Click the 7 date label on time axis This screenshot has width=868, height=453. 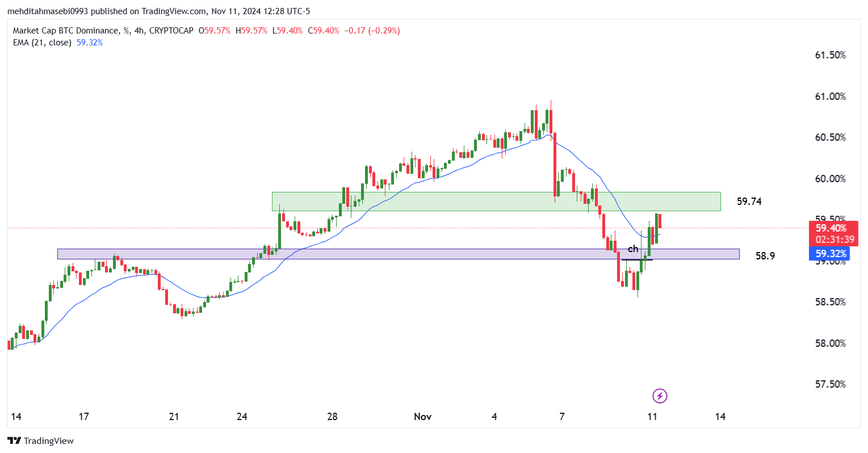(562, 417)
